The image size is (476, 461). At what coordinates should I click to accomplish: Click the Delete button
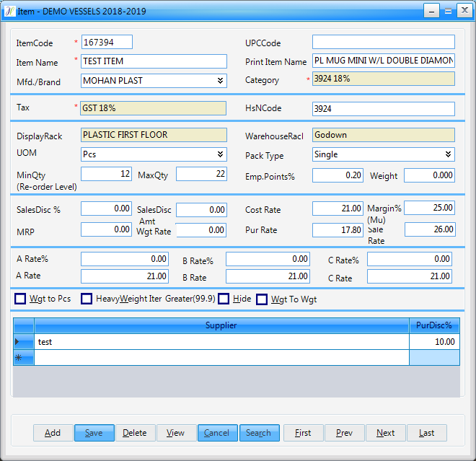pos(135,433)
